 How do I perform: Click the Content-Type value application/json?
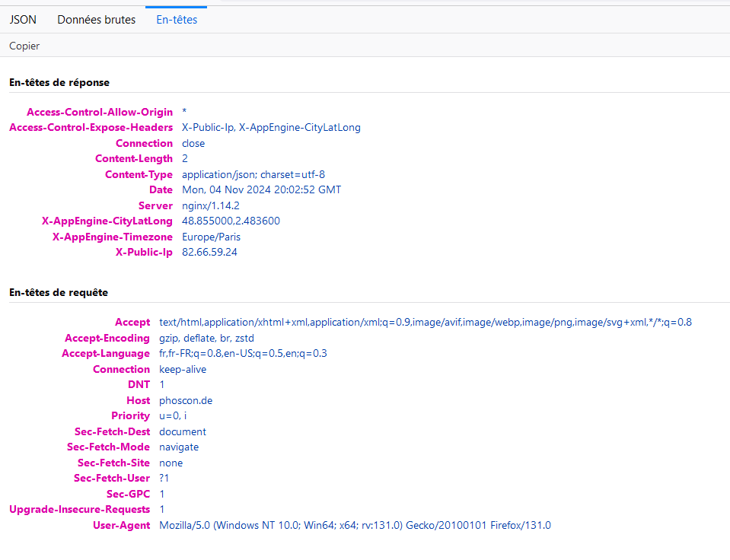253,174
